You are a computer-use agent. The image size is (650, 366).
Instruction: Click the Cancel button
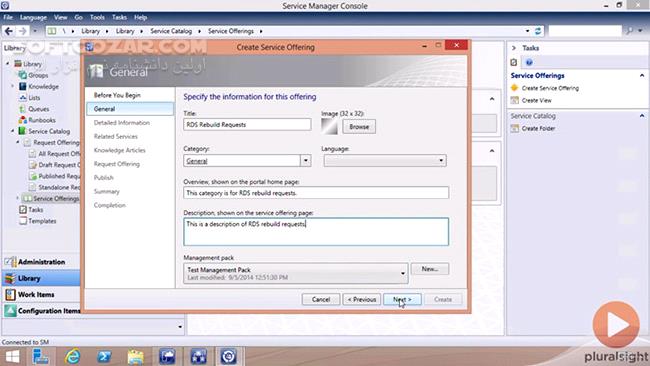pyautogui.click(x=321, y=299)
